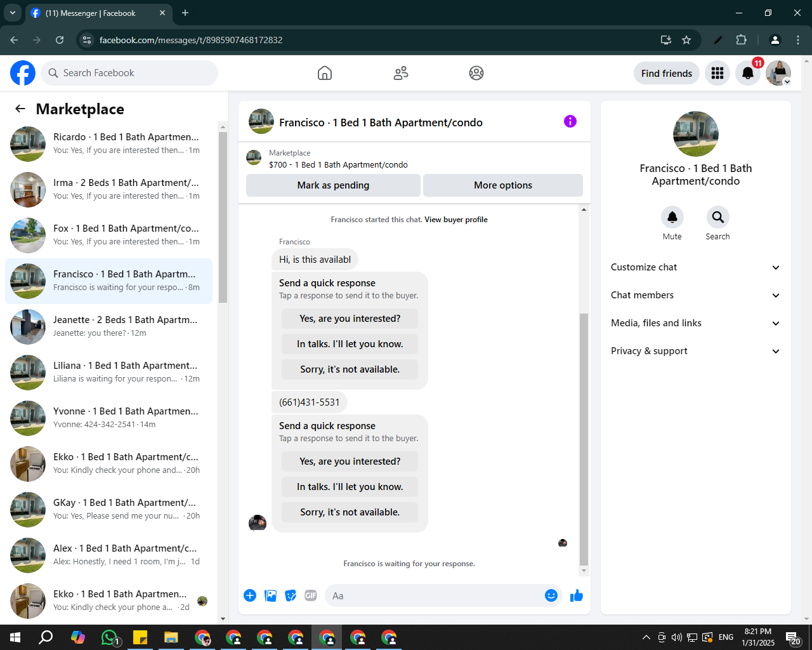Open File Explorer from the taskbar
The width and height of the screenshot is (812, 650).
point(171,637)
